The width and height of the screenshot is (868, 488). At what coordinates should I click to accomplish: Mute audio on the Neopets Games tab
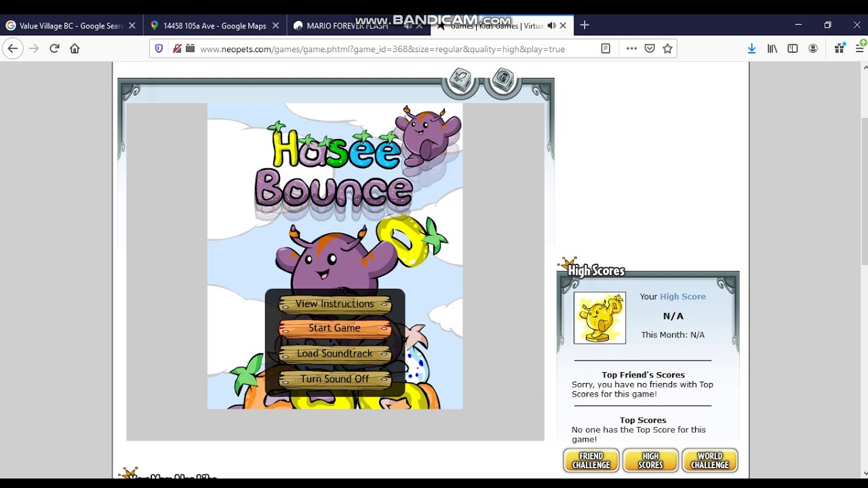551,26
